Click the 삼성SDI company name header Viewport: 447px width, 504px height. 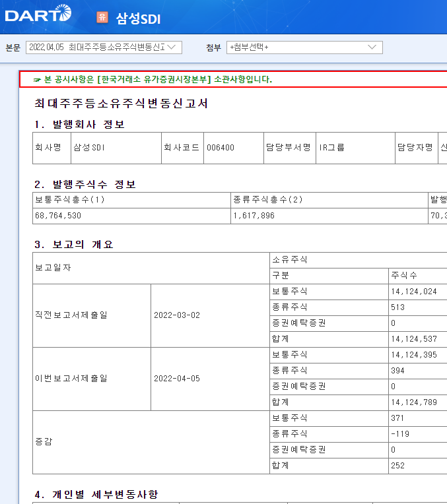(x=138, y=18)
